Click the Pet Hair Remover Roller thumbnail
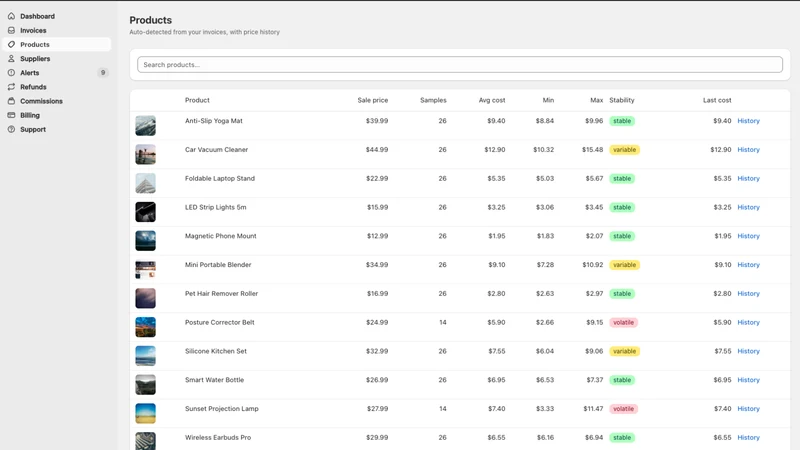 pos(145,298)
